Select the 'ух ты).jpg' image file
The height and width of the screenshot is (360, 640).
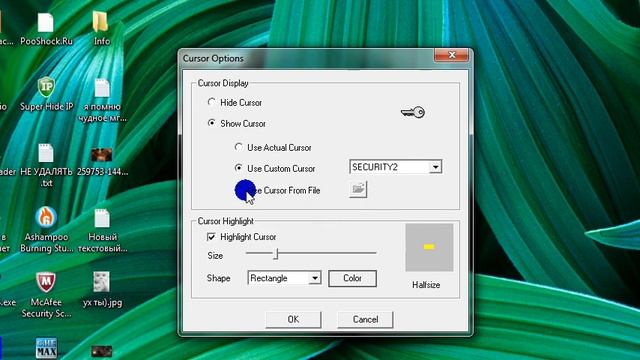(x=102, y=289)
